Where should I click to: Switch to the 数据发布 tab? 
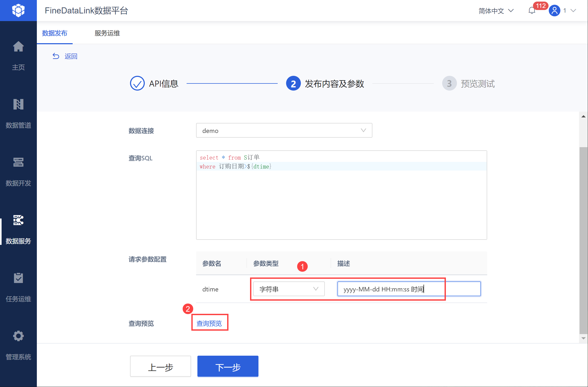point(55,33)
